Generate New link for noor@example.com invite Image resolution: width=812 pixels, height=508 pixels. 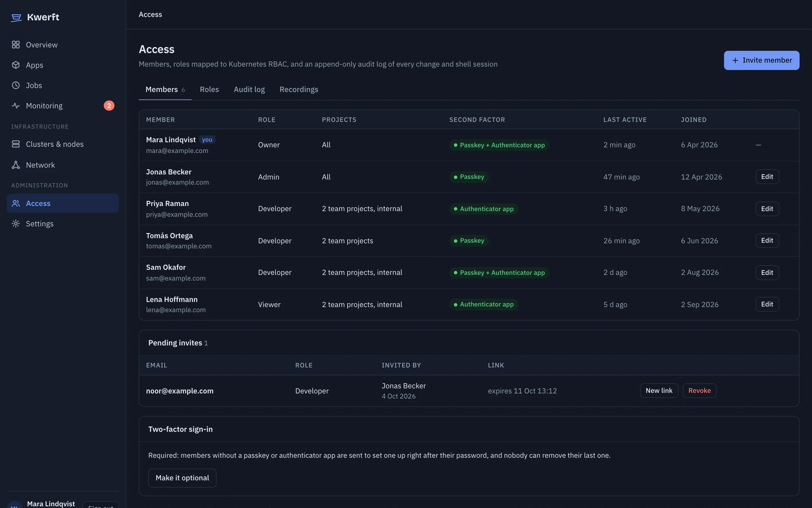(659, 390)
